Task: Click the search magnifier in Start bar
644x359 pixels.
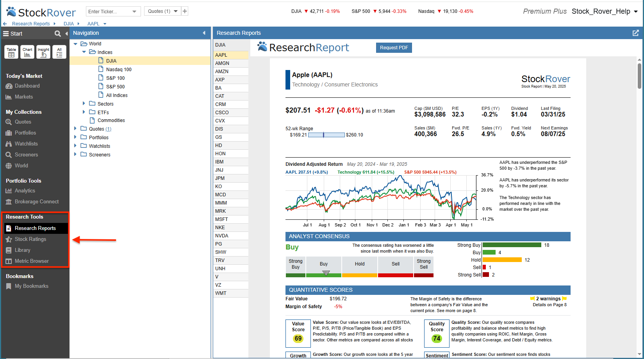Action: tap(58, 34)
